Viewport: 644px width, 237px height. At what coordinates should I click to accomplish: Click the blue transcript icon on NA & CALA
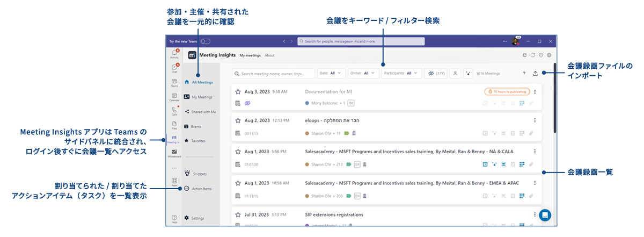pos(485,164)
